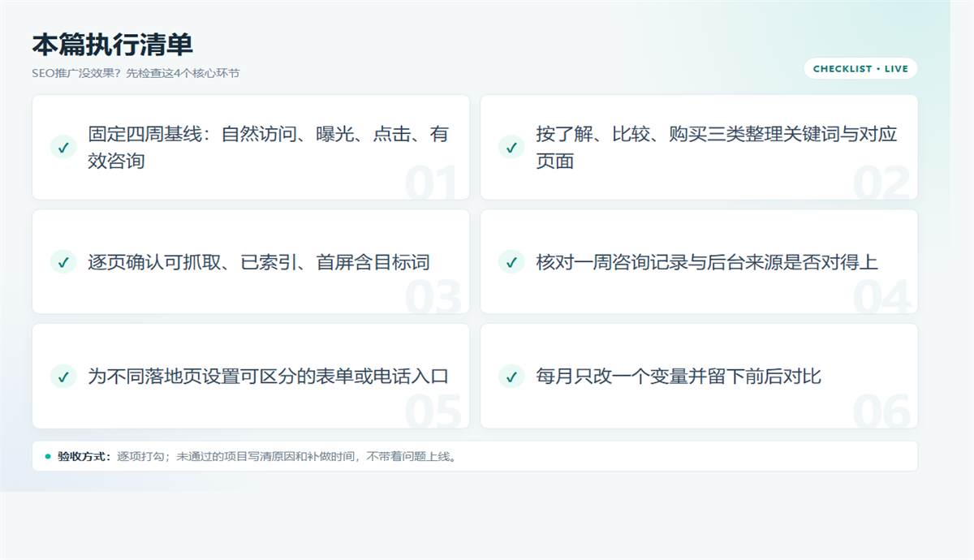Click the heading 本篇执行清单
Screen dimensions: 974x560
click(x=113, y=45)
